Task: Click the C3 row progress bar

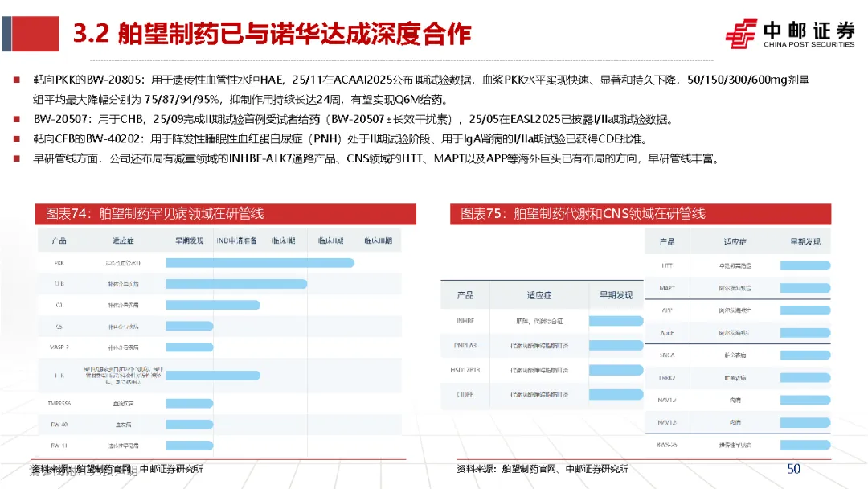Action: coord(213,305)
